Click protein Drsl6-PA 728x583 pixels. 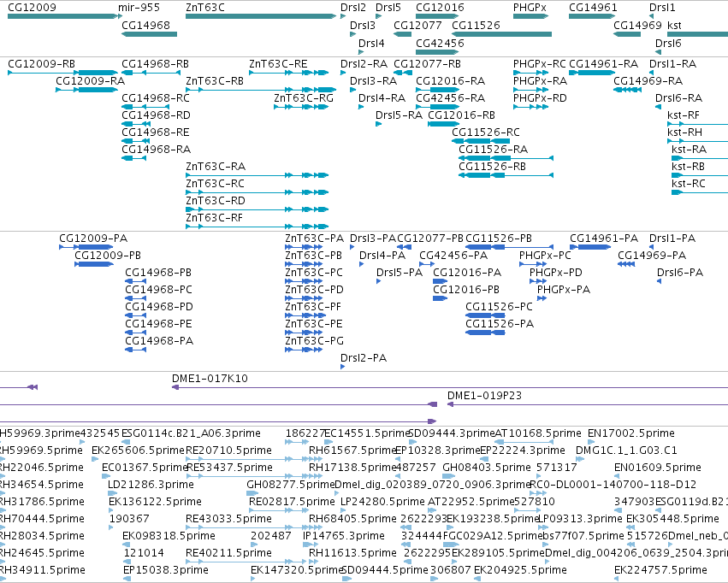[659, 281]
